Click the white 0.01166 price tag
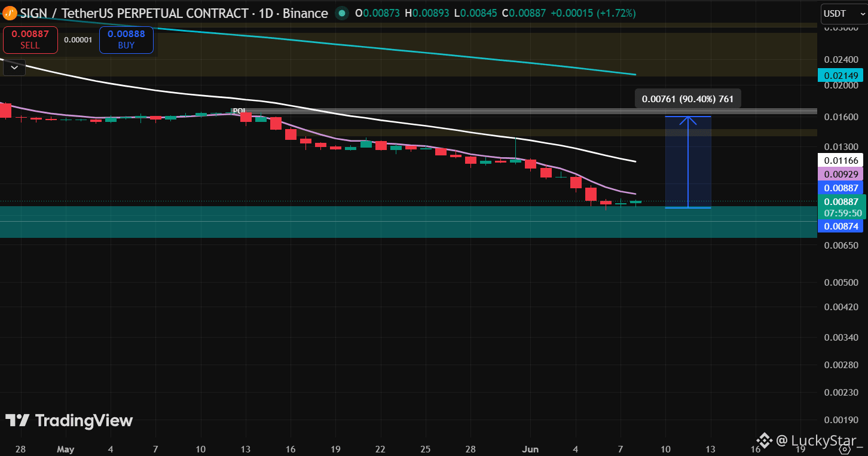The image size is (868, 456). tap(841, 160)
